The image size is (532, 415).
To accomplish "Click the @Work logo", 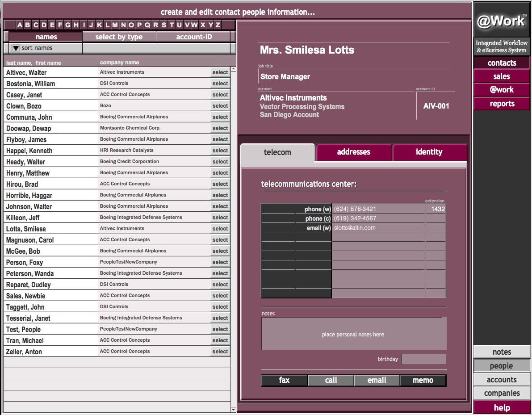I will click(501, 21).
